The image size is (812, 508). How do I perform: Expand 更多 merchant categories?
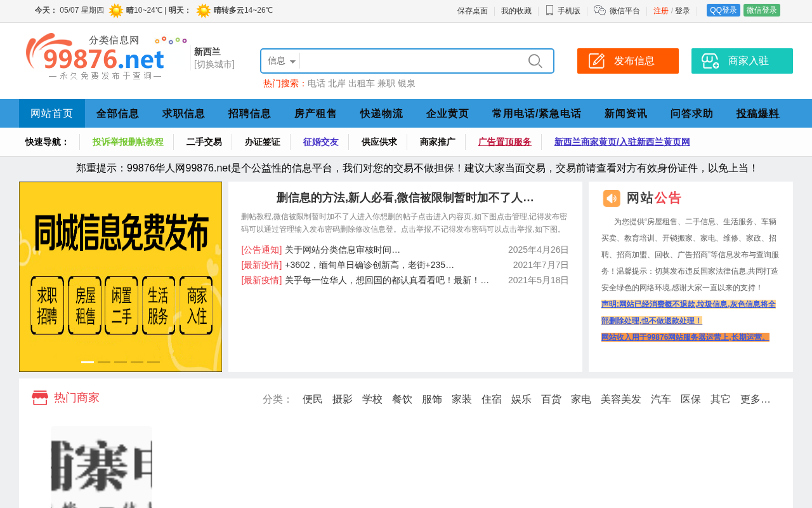point(755,399)
